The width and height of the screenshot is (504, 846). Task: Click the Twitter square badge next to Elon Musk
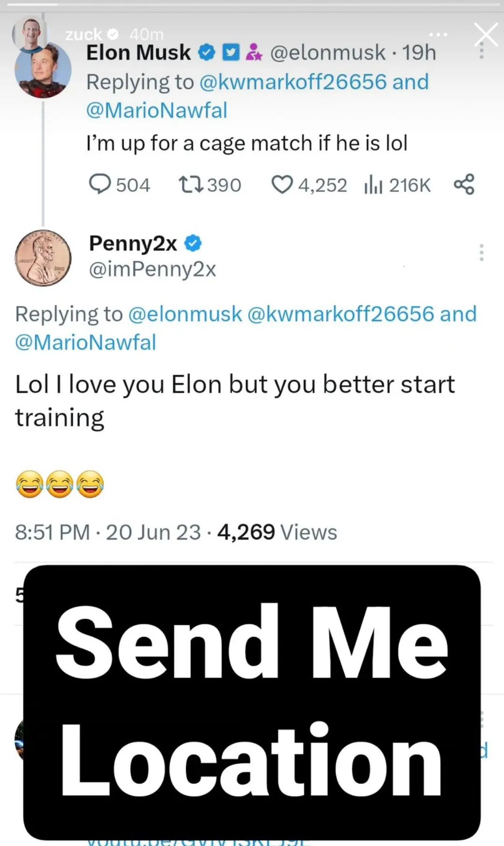[231, 52]
